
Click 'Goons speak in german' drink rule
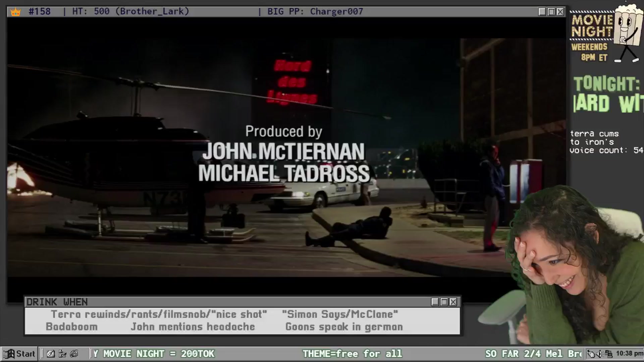pos(344,327)
